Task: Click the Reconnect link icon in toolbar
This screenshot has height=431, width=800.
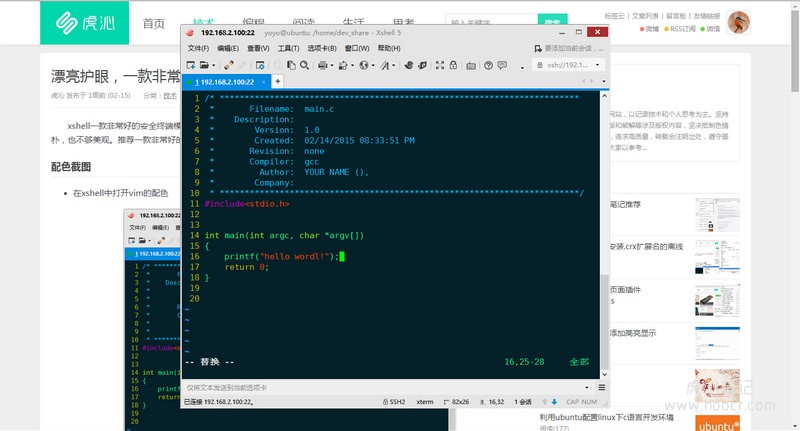Action: click(x=229, y=65)
